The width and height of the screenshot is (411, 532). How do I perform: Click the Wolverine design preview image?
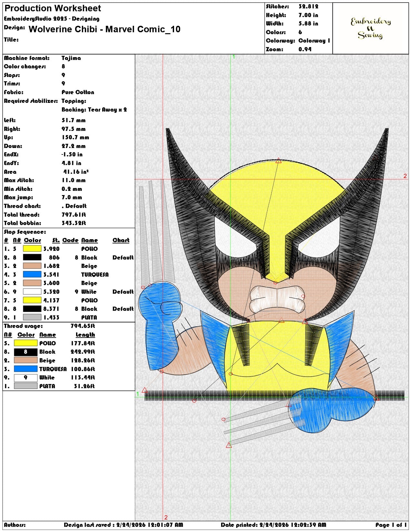(x=272, y=287)
